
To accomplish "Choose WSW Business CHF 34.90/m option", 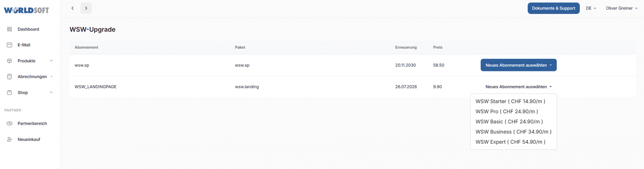I will click(x=513, y=132).
